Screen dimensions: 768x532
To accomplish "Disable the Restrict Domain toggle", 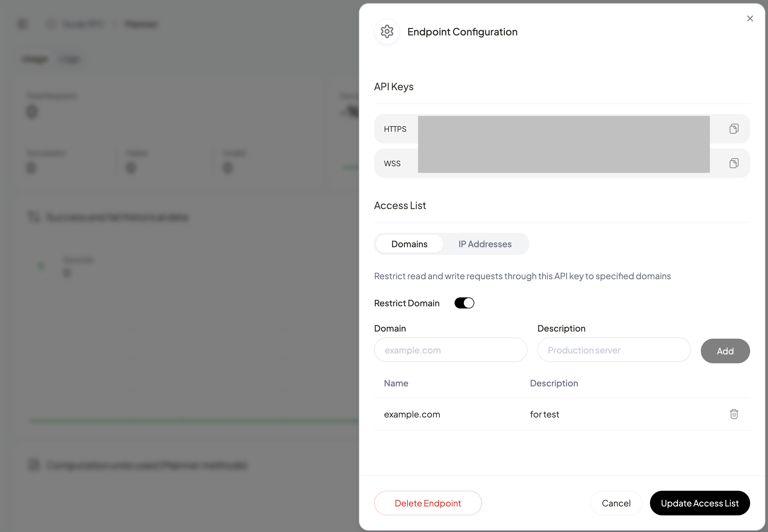I will 464,303.
